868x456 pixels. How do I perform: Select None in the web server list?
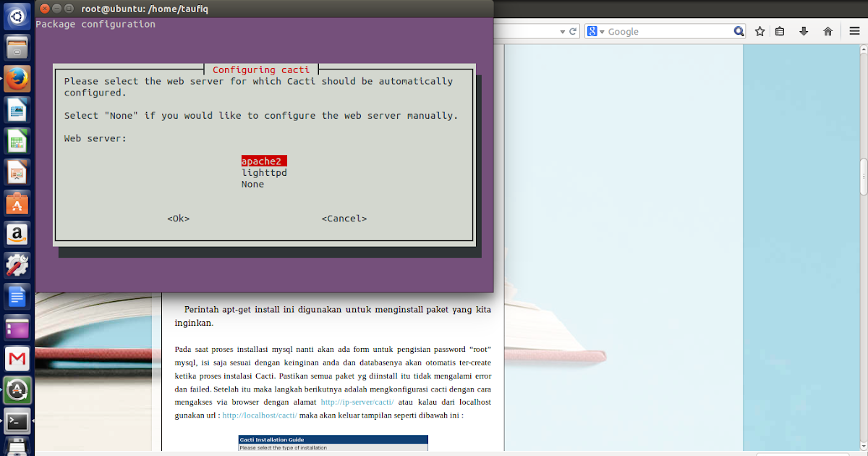[253, 184]
